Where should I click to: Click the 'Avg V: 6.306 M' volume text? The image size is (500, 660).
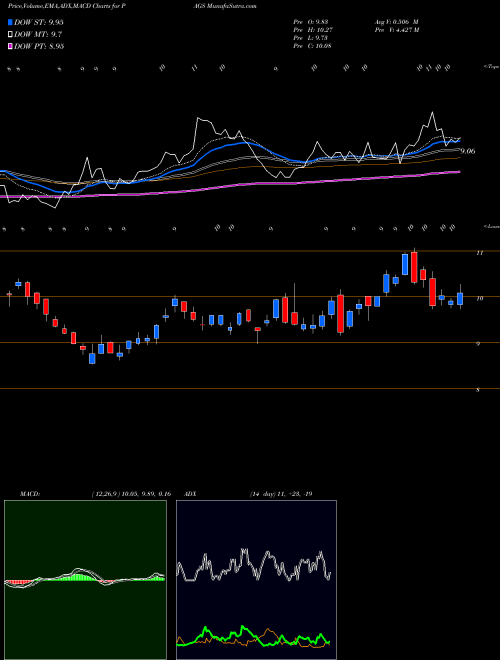396,21
